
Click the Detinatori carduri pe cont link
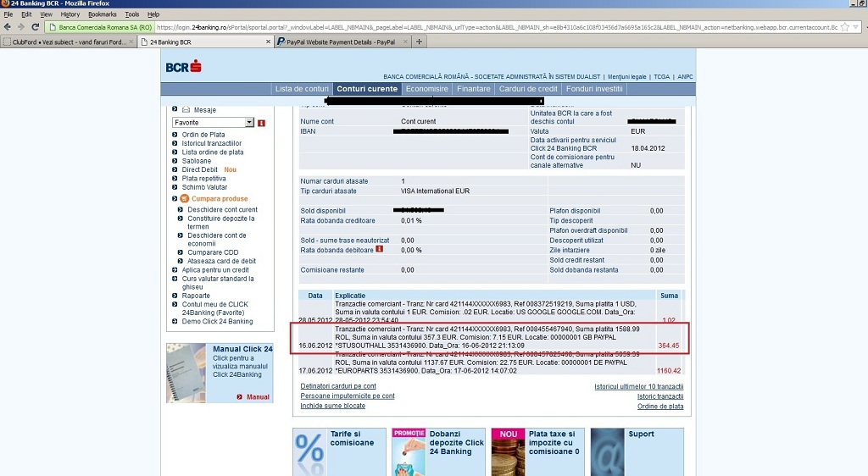[338, 386]
